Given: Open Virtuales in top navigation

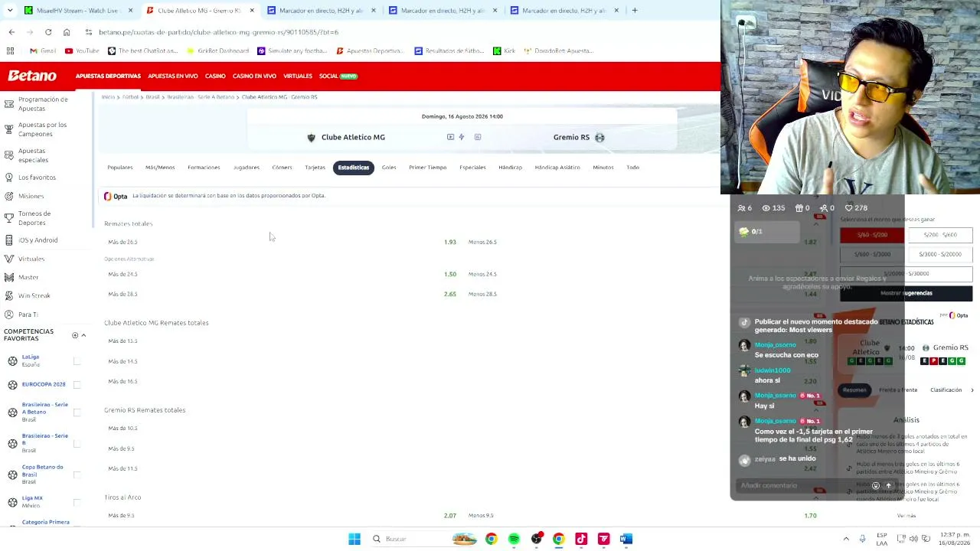Looking at the screenshot, I should tap(298, 77).
